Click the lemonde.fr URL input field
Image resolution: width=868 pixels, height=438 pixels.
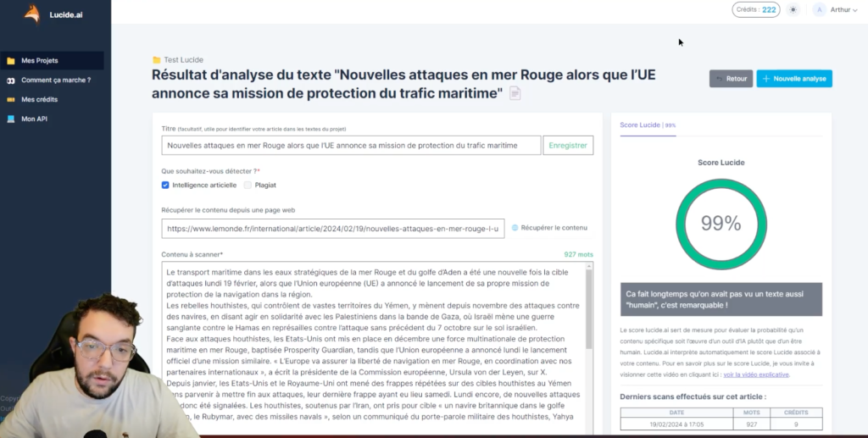pos(332,229)
